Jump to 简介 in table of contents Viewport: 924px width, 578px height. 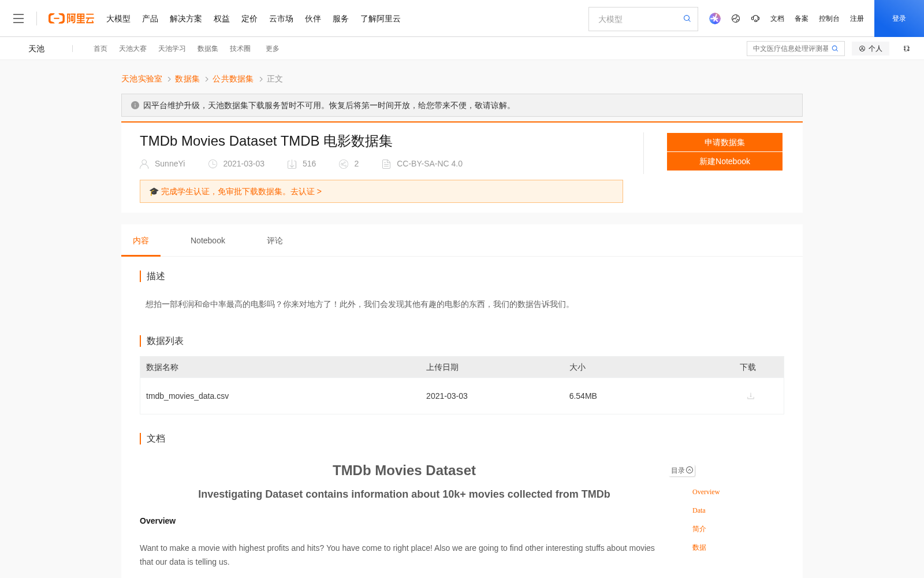pyautogui.click(x=699, y=529)
